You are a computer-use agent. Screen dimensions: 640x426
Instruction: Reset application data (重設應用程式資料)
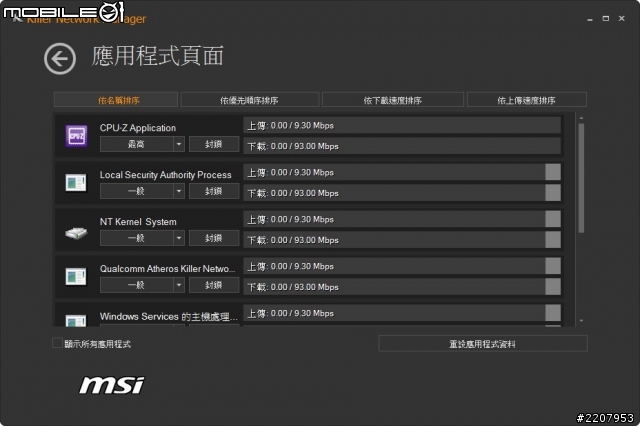pyautogui.click(x=483, y=344)
